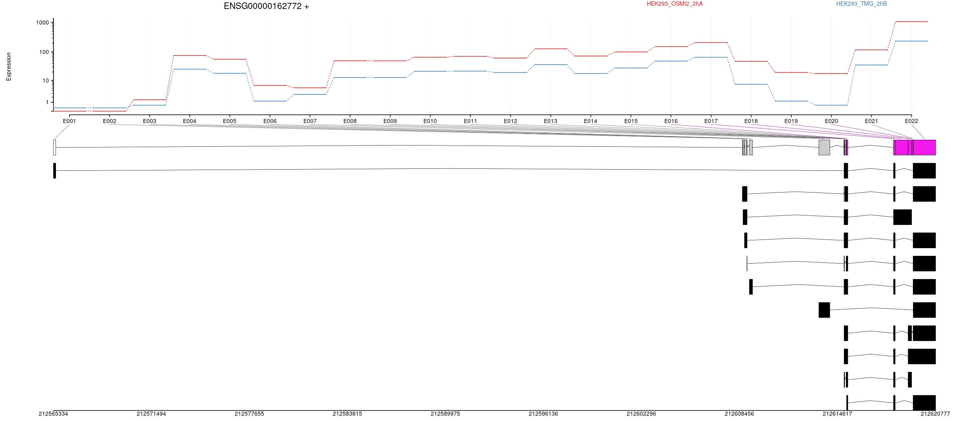Select exon label E006
The height and width of the screenshot is (421, 980).
pos(270,121)
